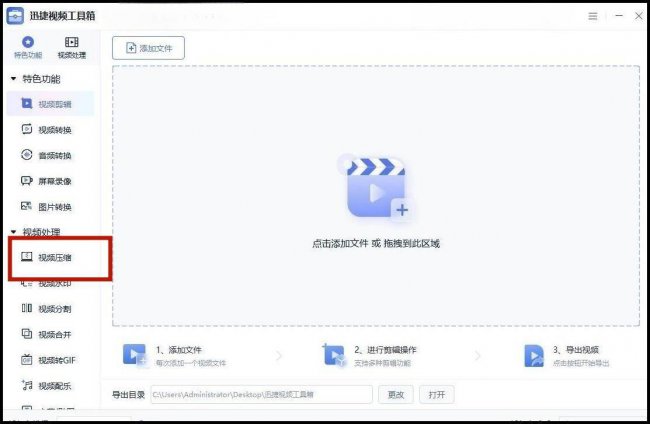Switch to the 特色功能 tab

pos(28,47)
